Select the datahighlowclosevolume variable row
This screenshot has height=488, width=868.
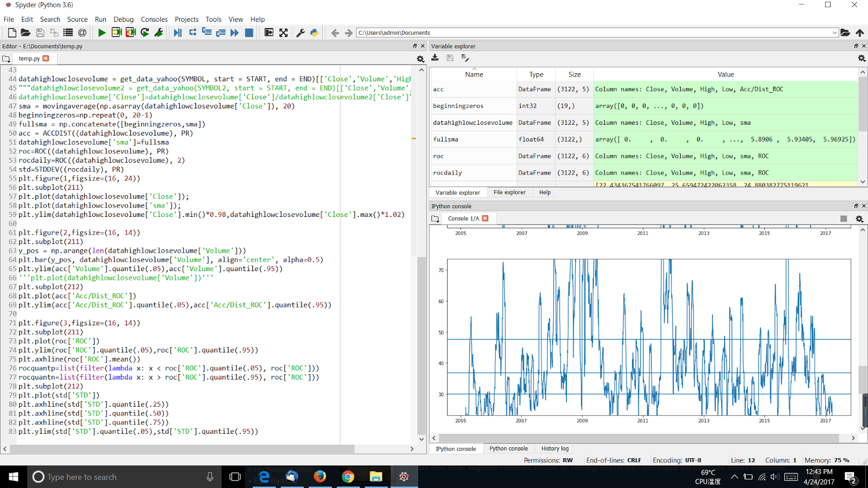click(x=644, y=123)
